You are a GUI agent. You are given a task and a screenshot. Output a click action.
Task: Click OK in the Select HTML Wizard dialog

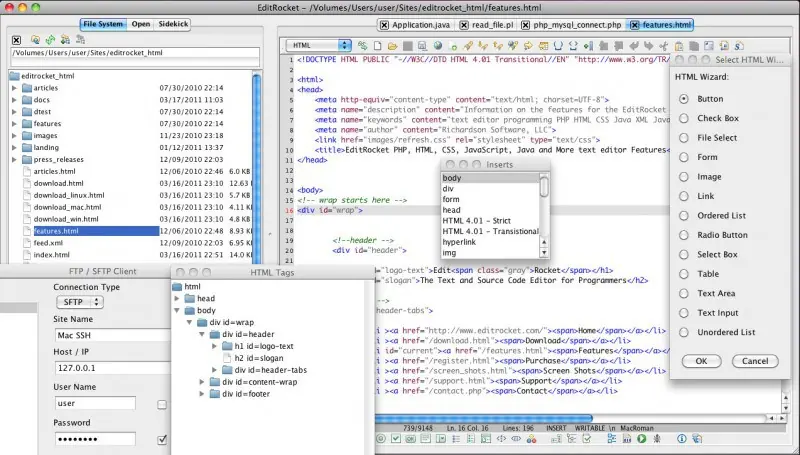pyautogui.click(x=702, y=361)
